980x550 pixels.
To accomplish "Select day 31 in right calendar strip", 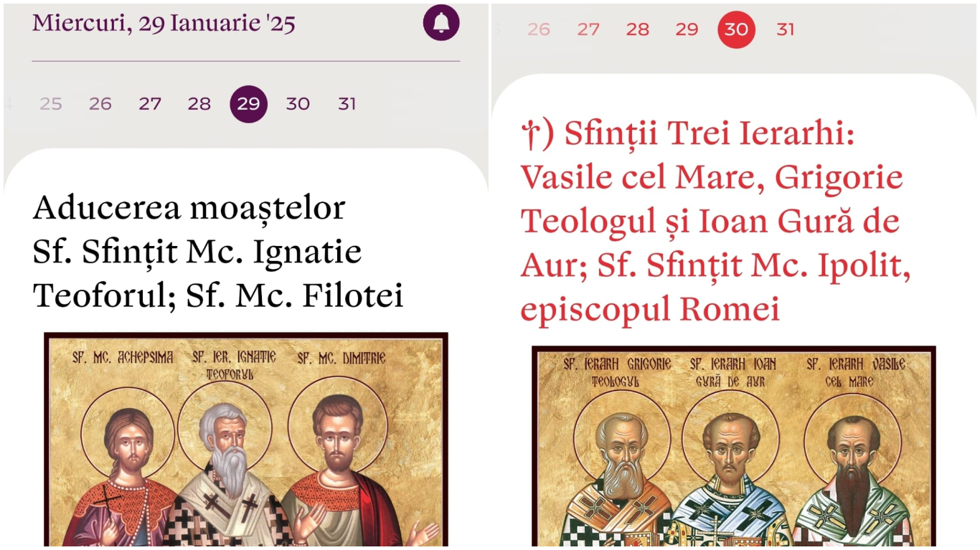I will pyautogui.click(x=786, y=29).
